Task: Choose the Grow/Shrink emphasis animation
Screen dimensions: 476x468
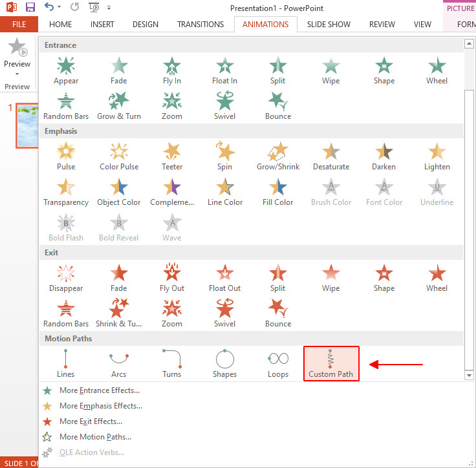Action: click(x=277, y=156)
